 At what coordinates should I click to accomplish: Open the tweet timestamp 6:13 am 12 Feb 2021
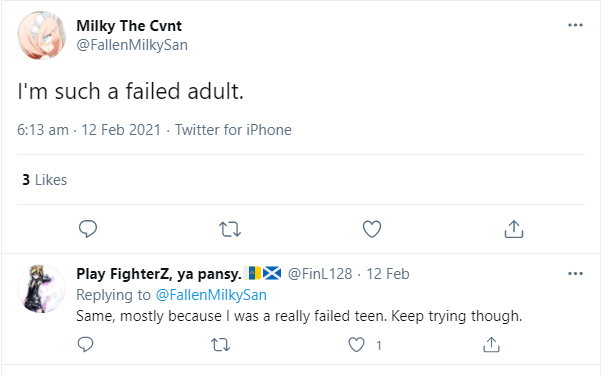[89, 130]
